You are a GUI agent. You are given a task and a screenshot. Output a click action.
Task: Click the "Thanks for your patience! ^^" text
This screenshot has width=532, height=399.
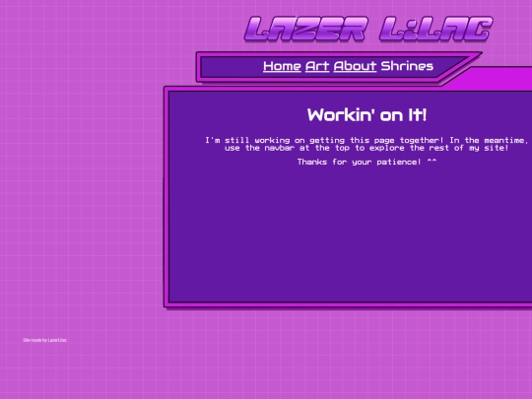click(366, 162)
